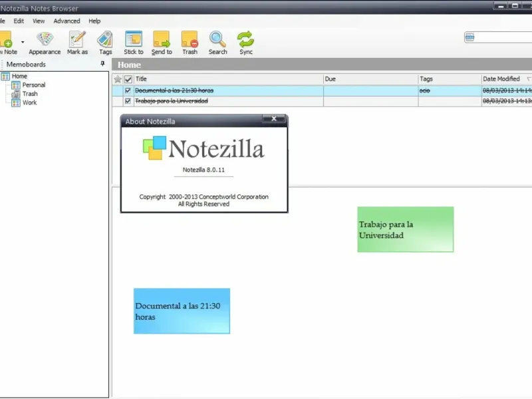Select the Work memoboard
This screenshot has height=399, width=532.
(29, 102)
